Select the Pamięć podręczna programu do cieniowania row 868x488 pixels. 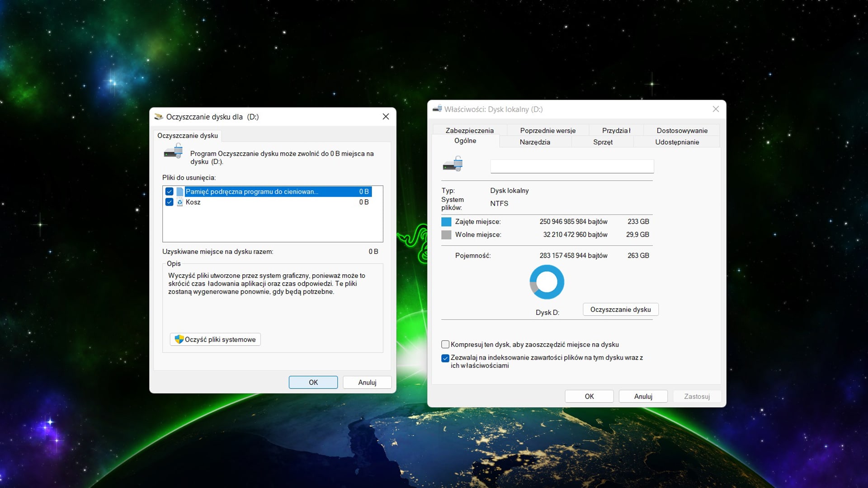269,192
